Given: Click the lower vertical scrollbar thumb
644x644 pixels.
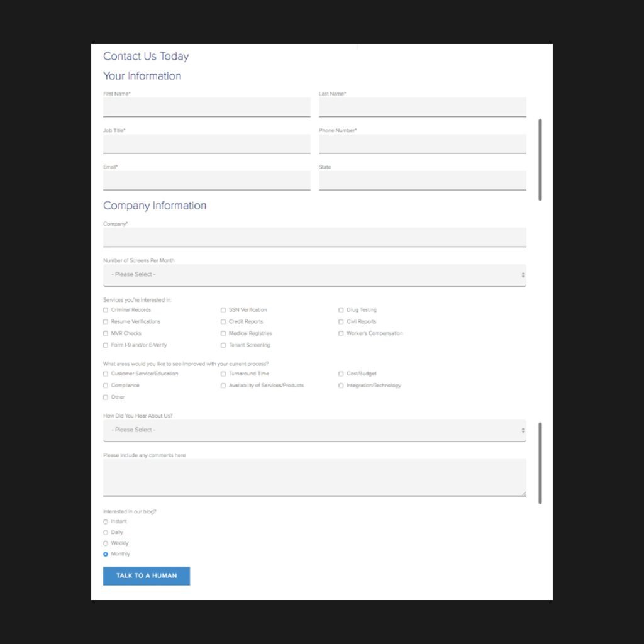Looking at the screenshot, I should pyautogui.click(x=540, y=463).
